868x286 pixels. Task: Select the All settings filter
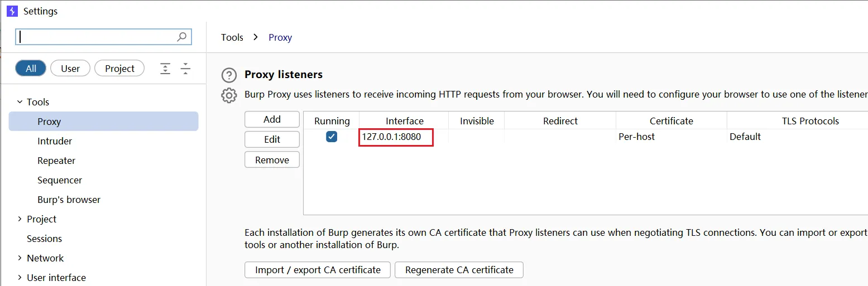(x=31, y=69)
